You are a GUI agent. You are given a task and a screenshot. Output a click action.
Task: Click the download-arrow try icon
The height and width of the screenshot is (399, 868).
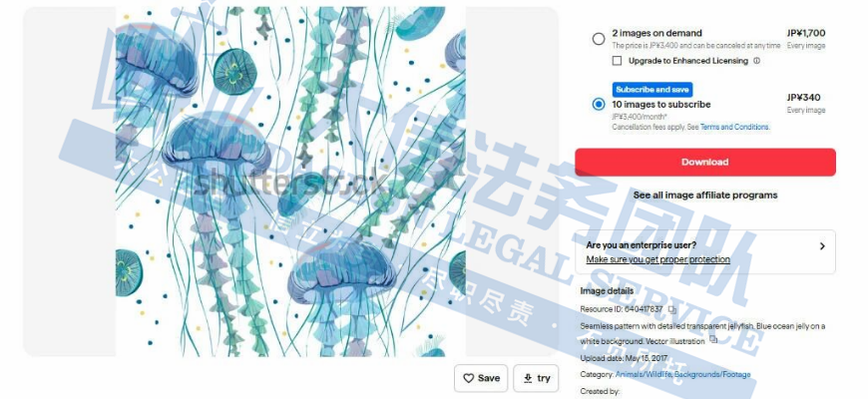point(528,378)
